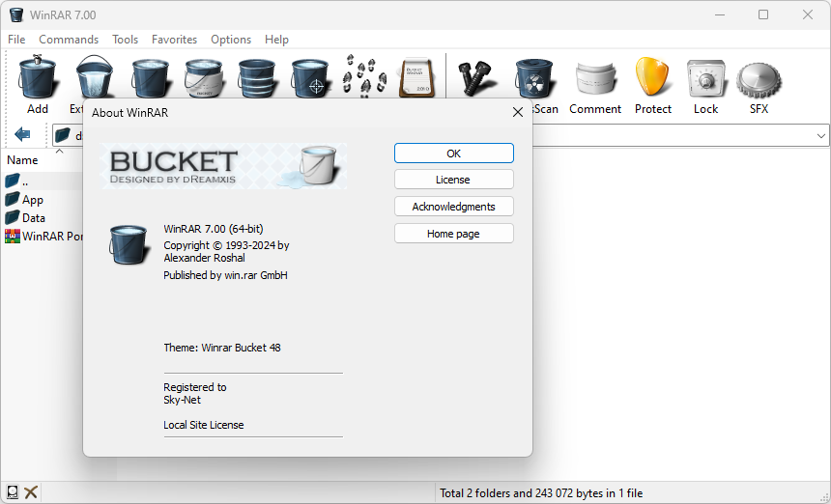Click the drive icon in the status bar
831x504 pixels.
(x=13, y=491)
